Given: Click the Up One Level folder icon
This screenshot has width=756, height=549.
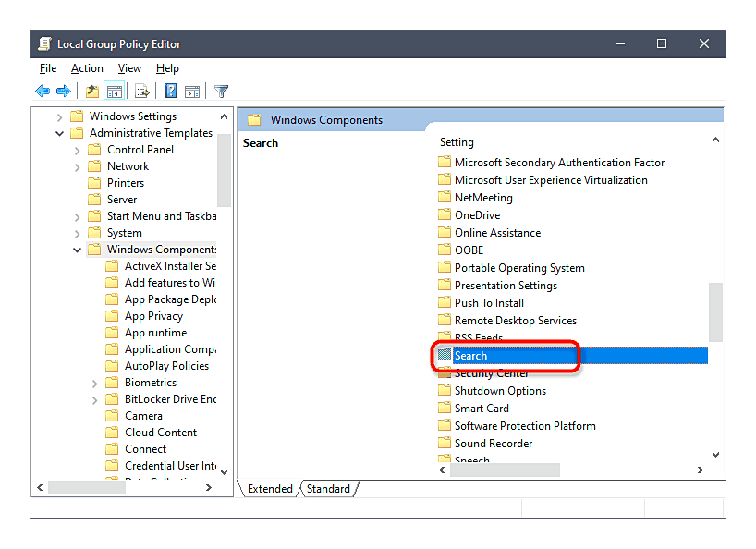Looking at the screenshot, I should click(91, 91).
